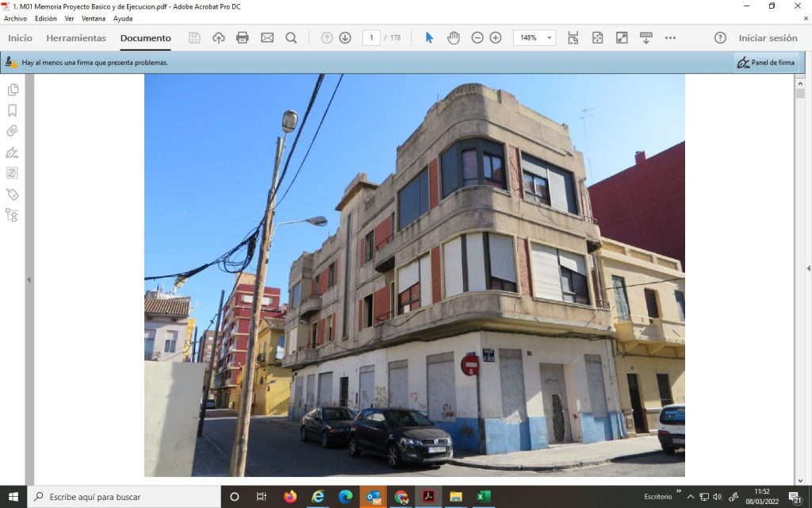Open Excel from the Windows taskbar
The width and height of the screenshot is (812, 508).
[x=483, y=497]
